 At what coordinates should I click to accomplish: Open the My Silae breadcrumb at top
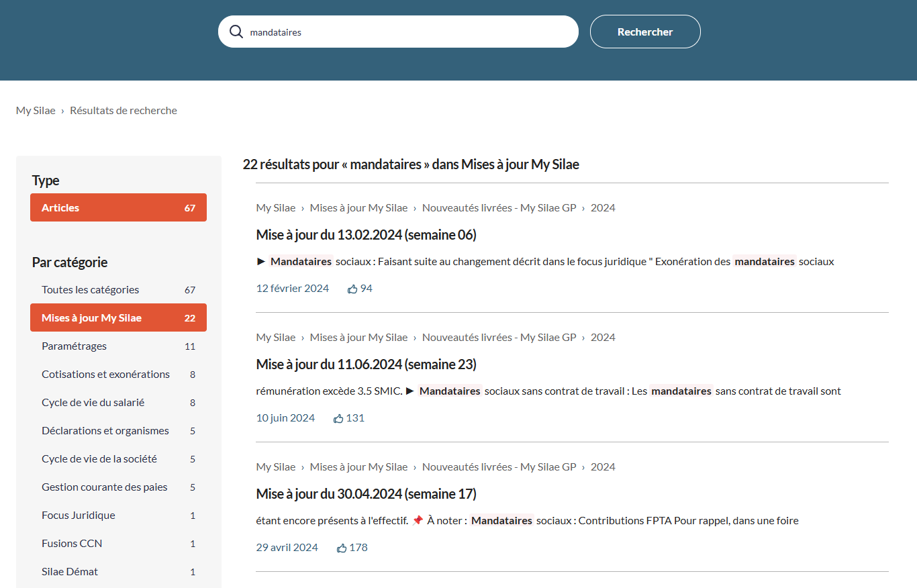tap(36, 111)
